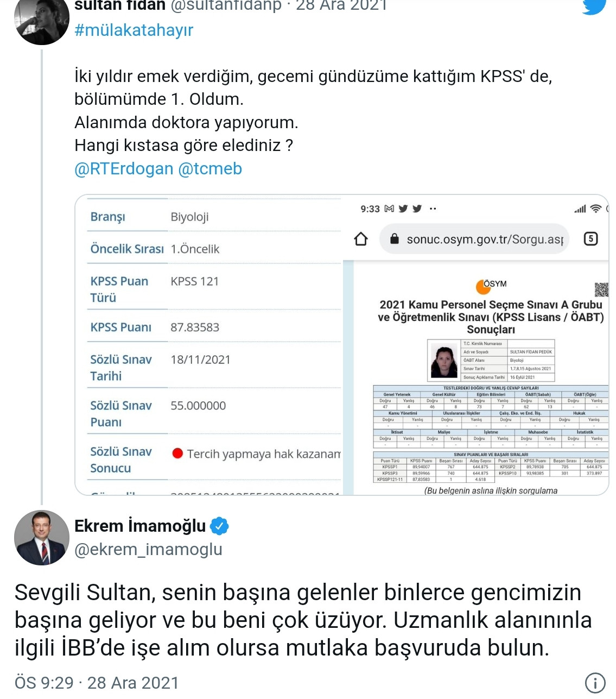Click the verified badge next to Ekrem İmamoğlu
The width and height of the screenshot is (616, 699).
[220, 525]
